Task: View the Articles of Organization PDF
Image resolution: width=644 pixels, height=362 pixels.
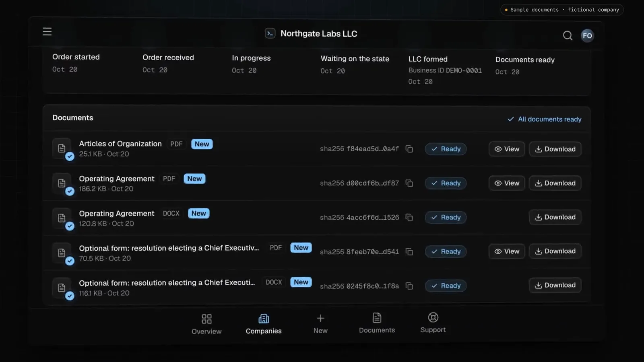Action: tap(507, 149)
